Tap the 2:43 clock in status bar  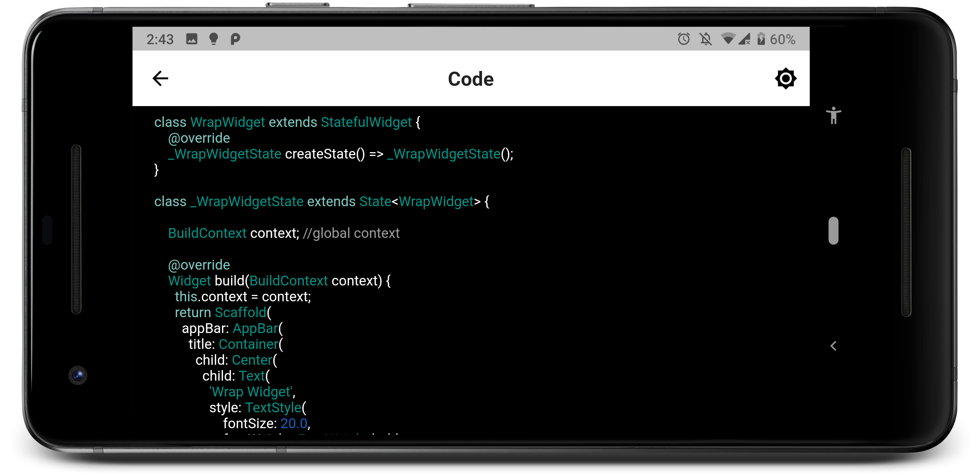[x=160, y=39]
